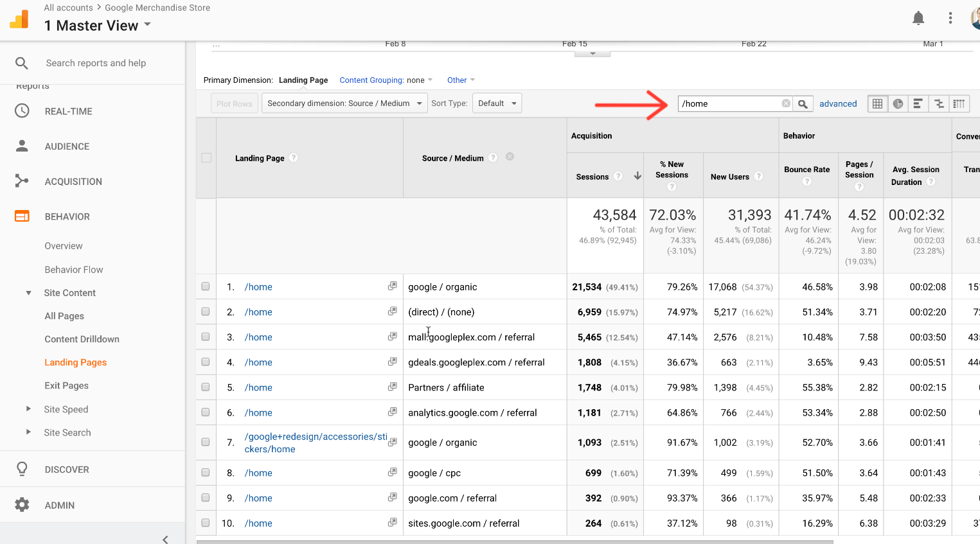Open Behavior Overview report

[64, 246]
